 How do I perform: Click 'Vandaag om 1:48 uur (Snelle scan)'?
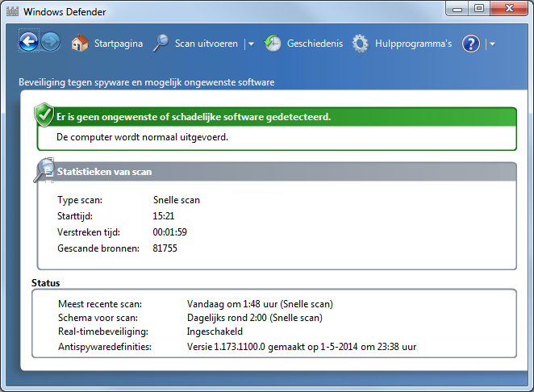point(260,304)
